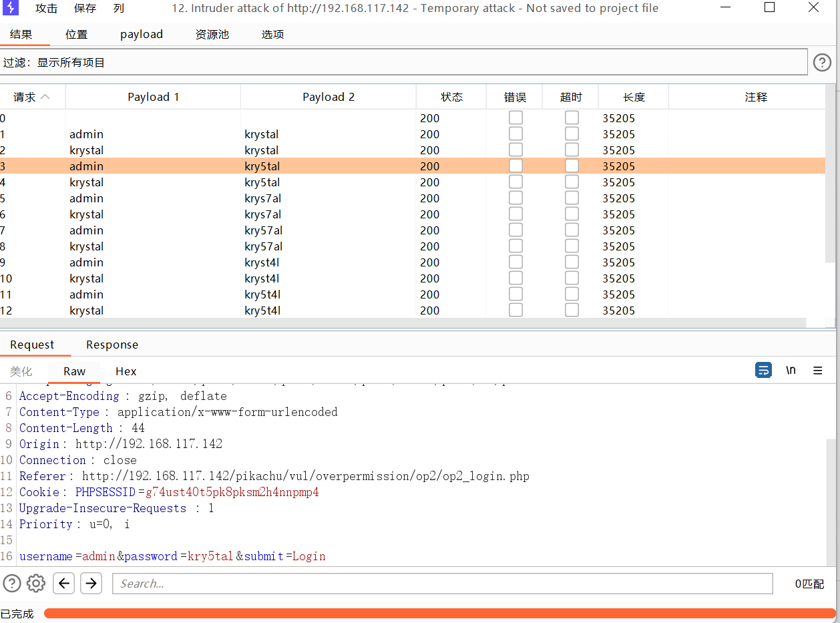Tick the 错误 checkbox in row 5

pyautogui.click(x=515, y=198)
